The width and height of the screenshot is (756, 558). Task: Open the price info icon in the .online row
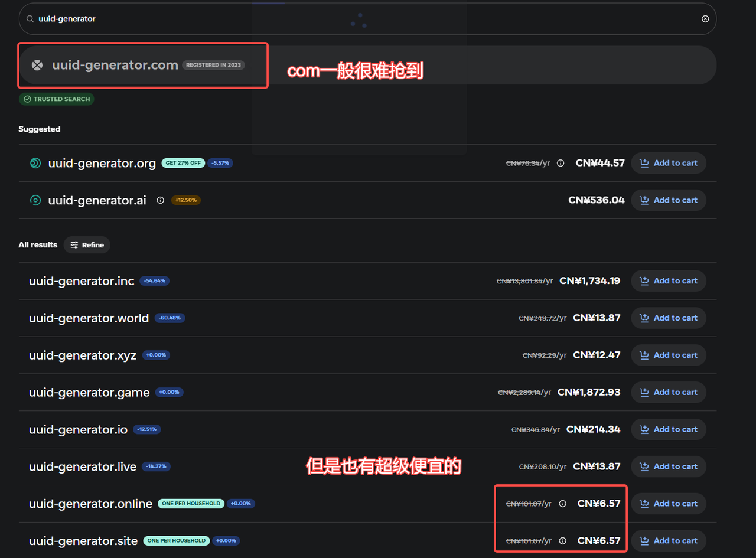(563, 504)
